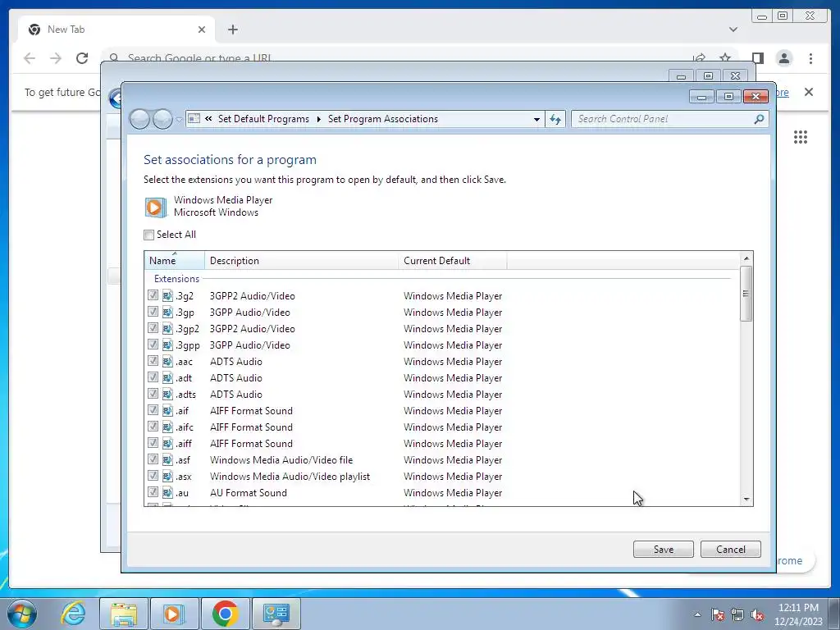This screenshot has width=840, height=630.
Task: Switch to the New Tab tab in Chrome
Action: point(116,30)
